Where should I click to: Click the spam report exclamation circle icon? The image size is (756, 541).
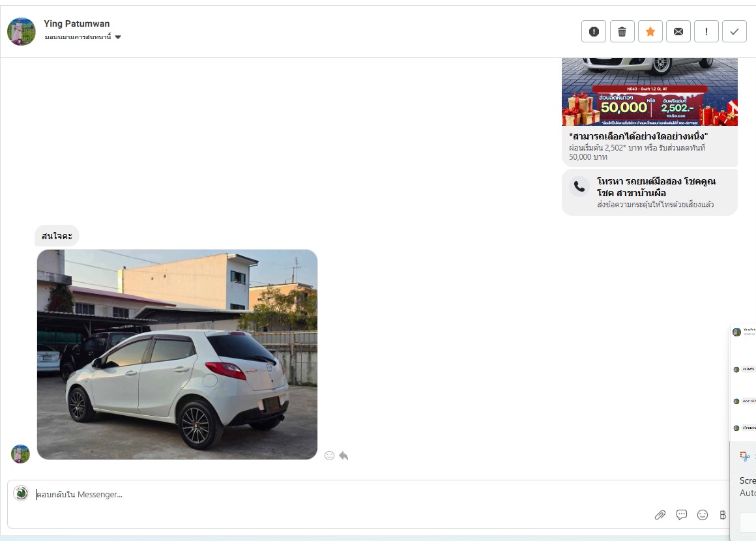(x=594, y=32)
